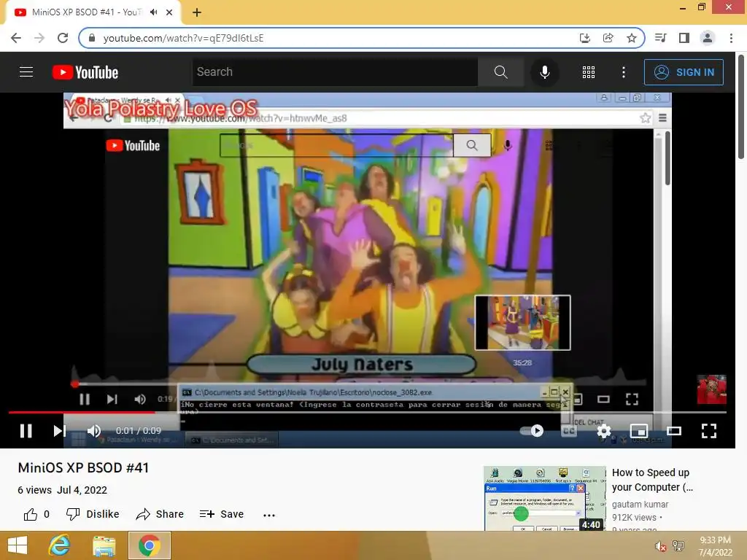Share the video

(x=159, y=514)
